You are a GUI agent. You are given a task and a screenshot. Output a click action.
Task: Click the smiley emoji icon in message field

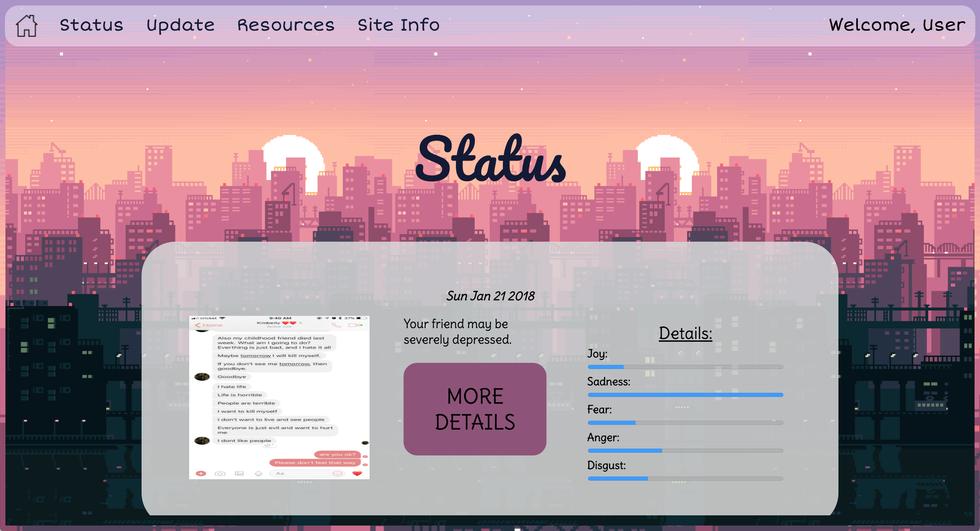(x=337, y=473)
